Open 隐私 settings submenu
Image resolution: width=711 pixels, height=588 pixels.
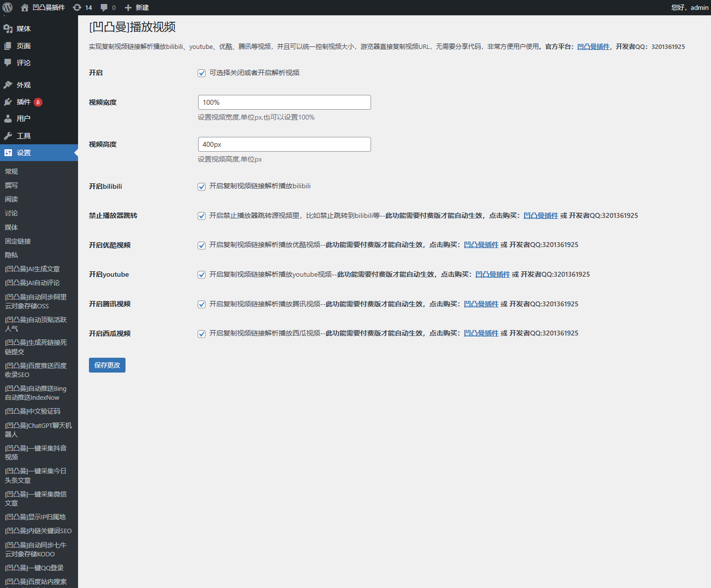click(11, 255)
